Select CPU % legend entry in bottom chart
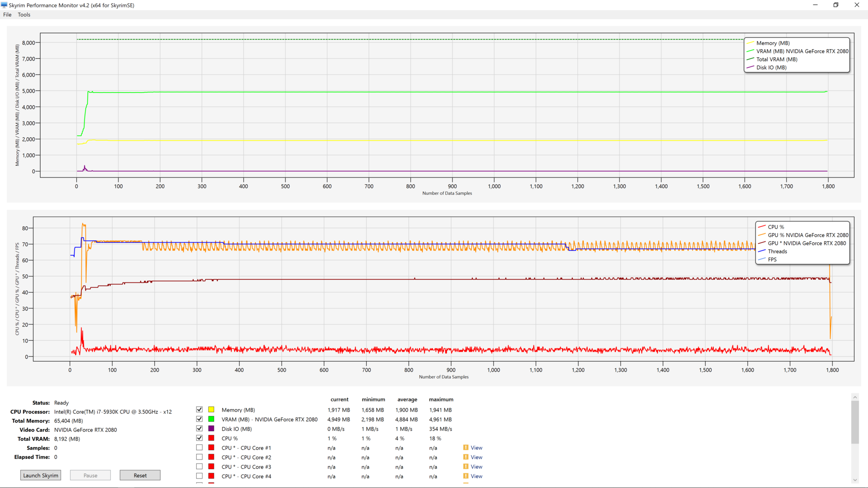This screenshot has width=868, height=488. pos(771,227)
